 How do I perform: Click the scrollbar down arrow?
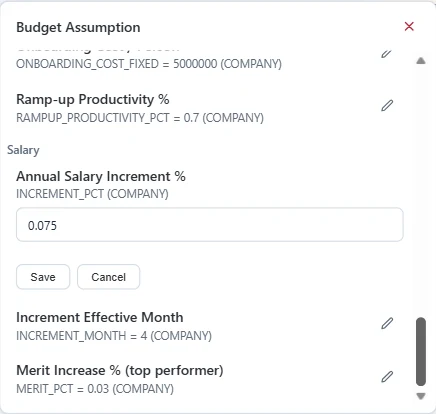421,396
